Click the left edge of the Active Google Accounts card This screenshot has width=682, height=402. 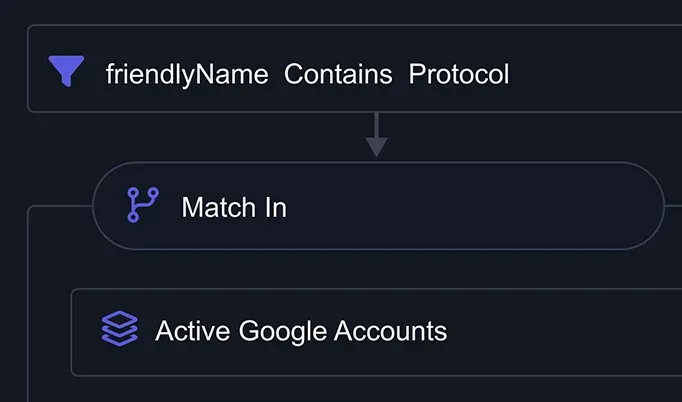point(71,331)
